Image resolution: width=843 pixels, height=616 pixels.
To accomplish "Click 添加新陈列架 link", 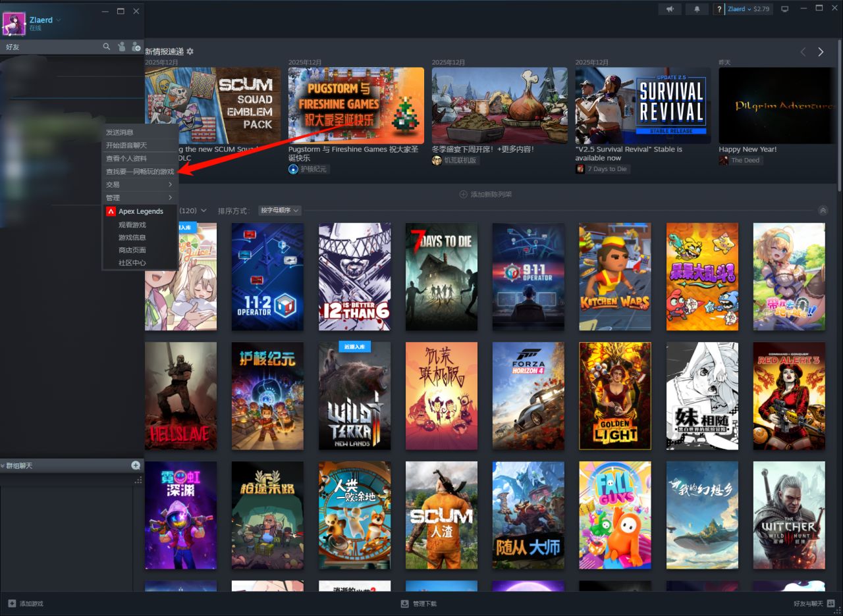I will [485, 195].
